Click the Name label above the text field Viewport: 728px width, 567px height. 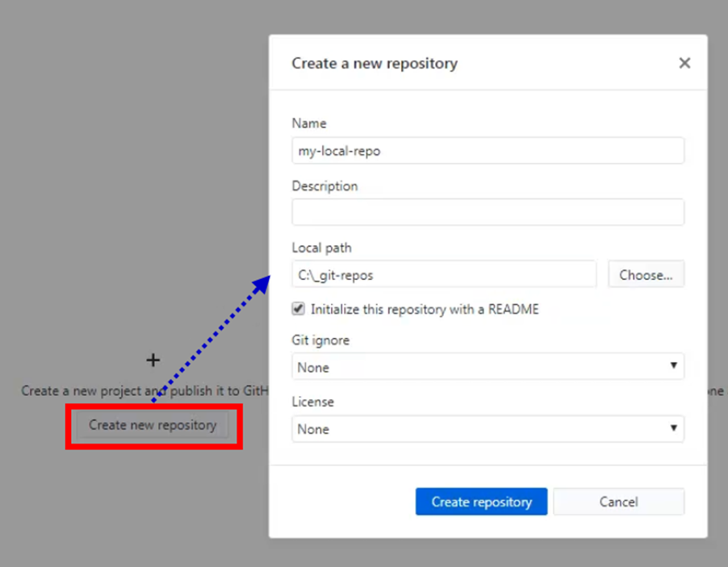[307, 123]
